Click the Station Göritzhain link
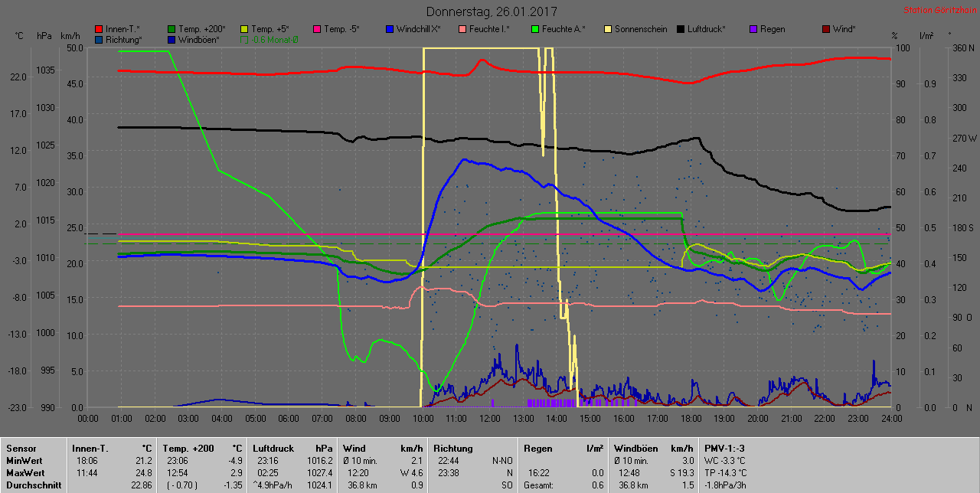This screenshot has height=493, width=980. coord(939,11)
